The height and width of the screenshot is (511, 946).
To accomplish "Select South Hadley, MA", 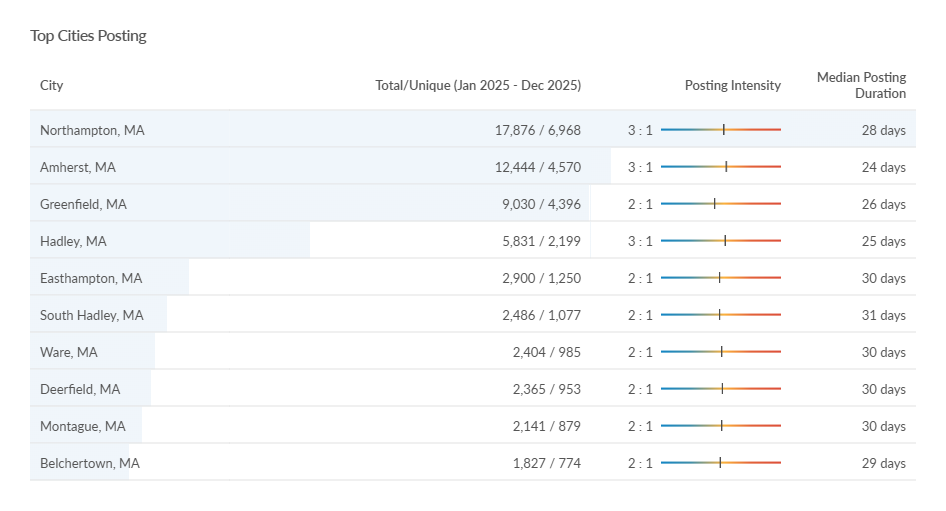I will pyautogui.click(x=92, y=315).
